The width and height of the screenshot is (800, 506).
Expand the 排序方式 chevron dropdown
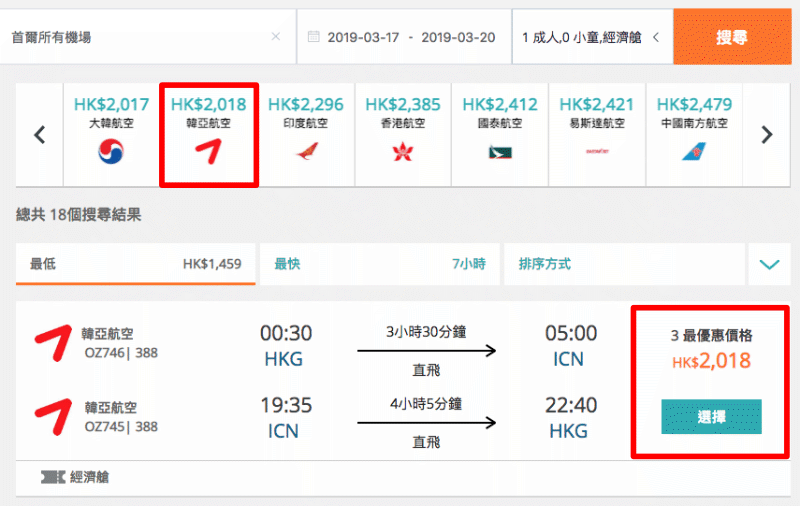(x=769, y=264)
